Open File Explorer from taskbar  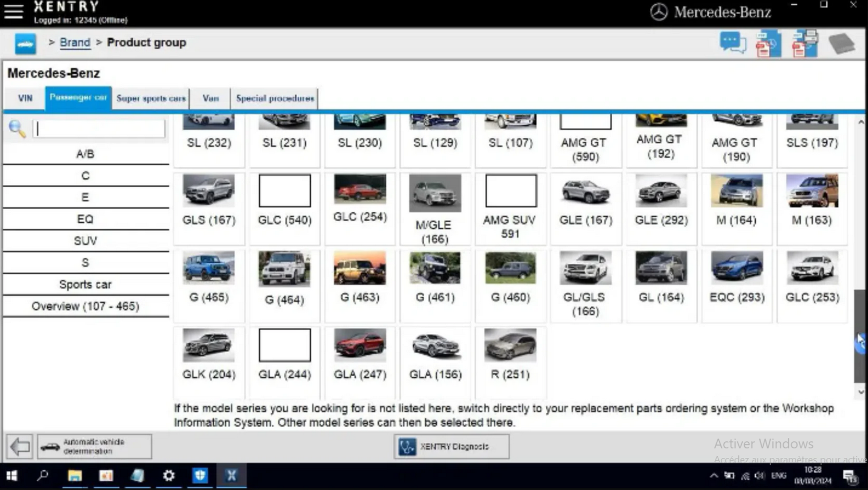(75, 476)
